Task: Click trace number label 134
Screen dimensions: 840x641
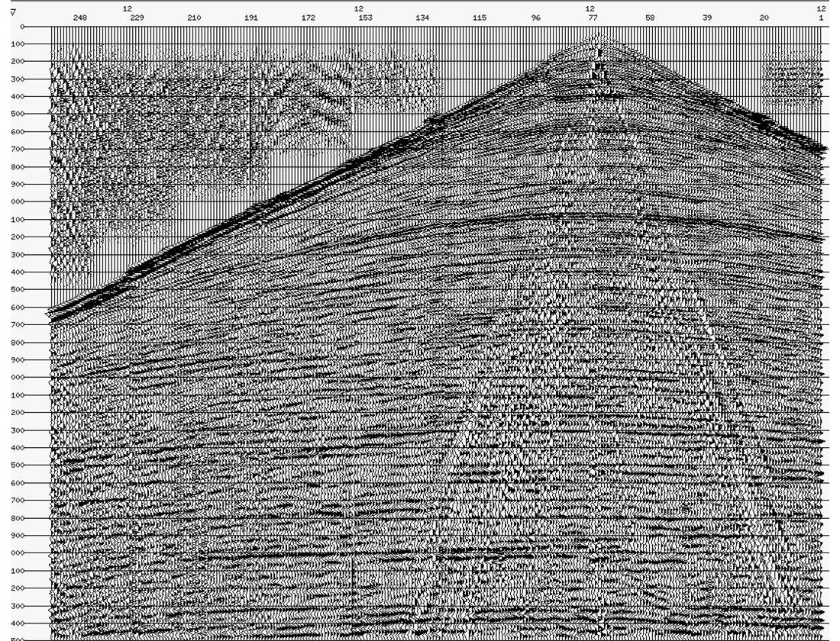Action: pos(422,18)
